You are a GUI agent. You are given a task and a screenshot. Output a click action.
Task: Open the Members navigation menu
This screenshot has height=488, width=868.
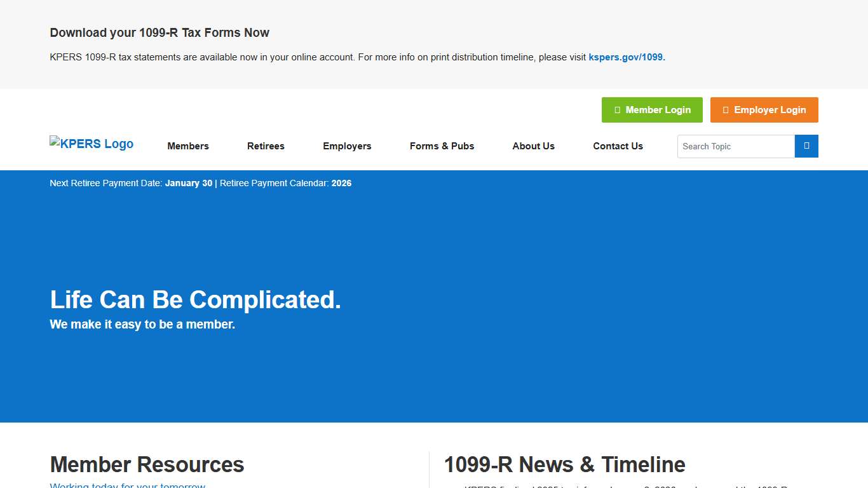188,146
